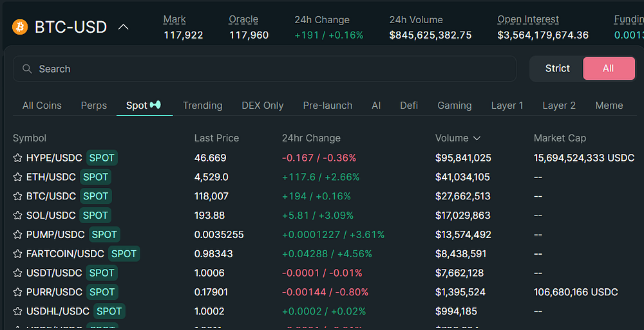Star the ETH/USDC spot pair
This screenshot has height=330, width=644.
17,178
